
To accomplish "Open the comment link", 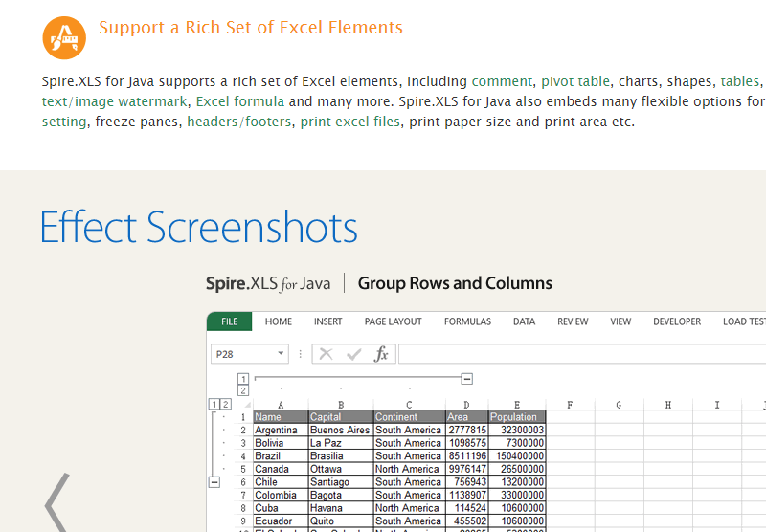I will pyautogui.click(x=502, y=81).
